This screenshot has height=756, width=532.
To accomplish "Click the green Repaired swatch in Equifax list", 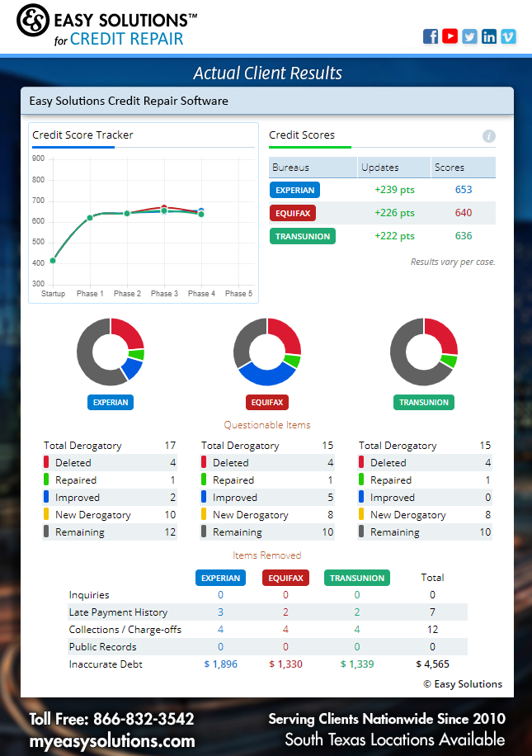I will [204, 480].
